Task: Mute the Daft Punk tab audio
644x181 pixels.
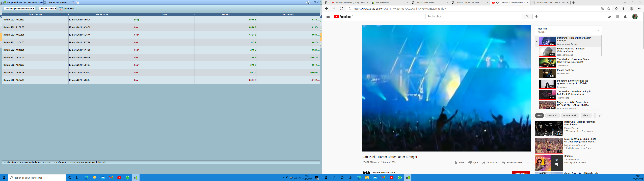Action: (498, 3)
